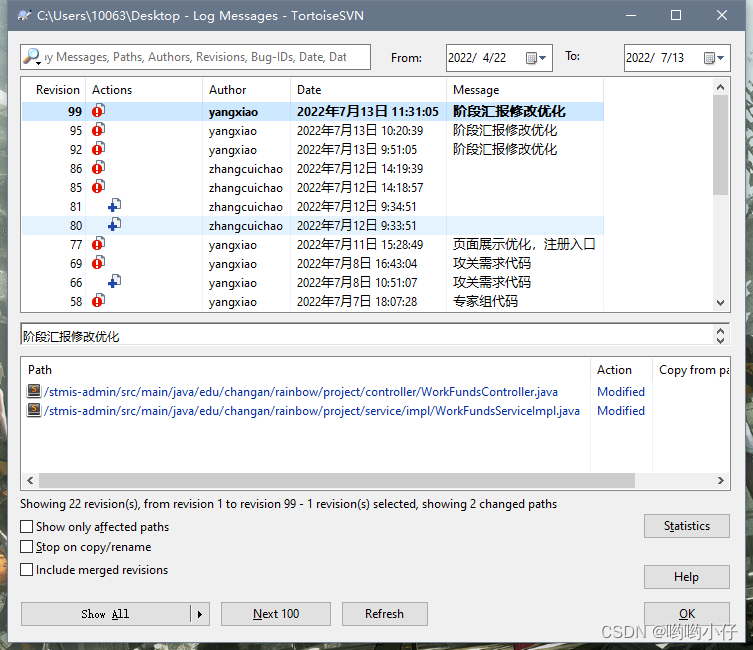Click added action icon for revision 66
Screen dimensions: 753x650
[114, 282]
